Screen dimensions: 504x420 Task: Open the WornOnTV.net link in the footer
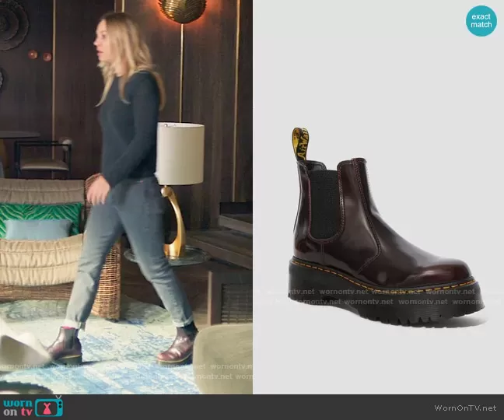point(467,408)
